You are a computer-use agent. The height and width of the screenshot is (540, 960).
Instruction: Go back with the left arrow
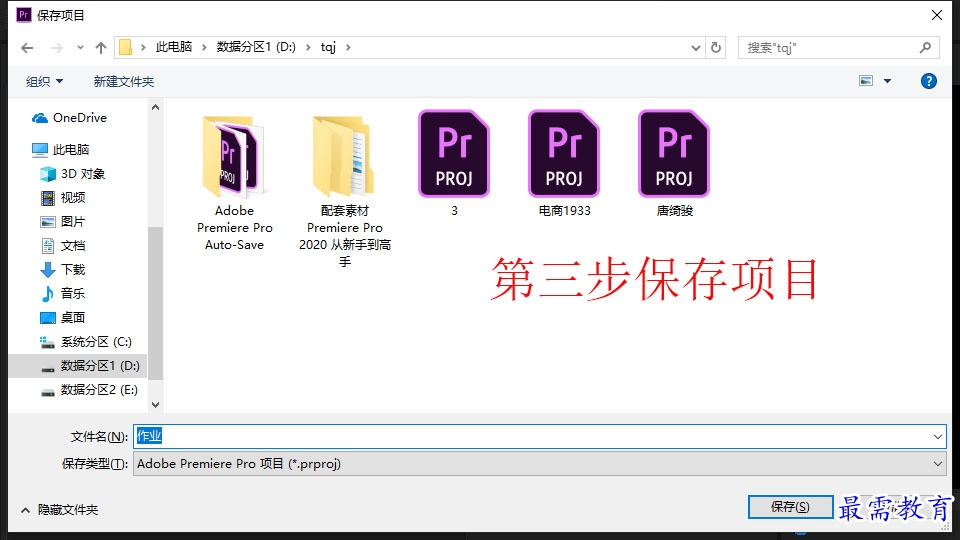click(x=27, y=48)
